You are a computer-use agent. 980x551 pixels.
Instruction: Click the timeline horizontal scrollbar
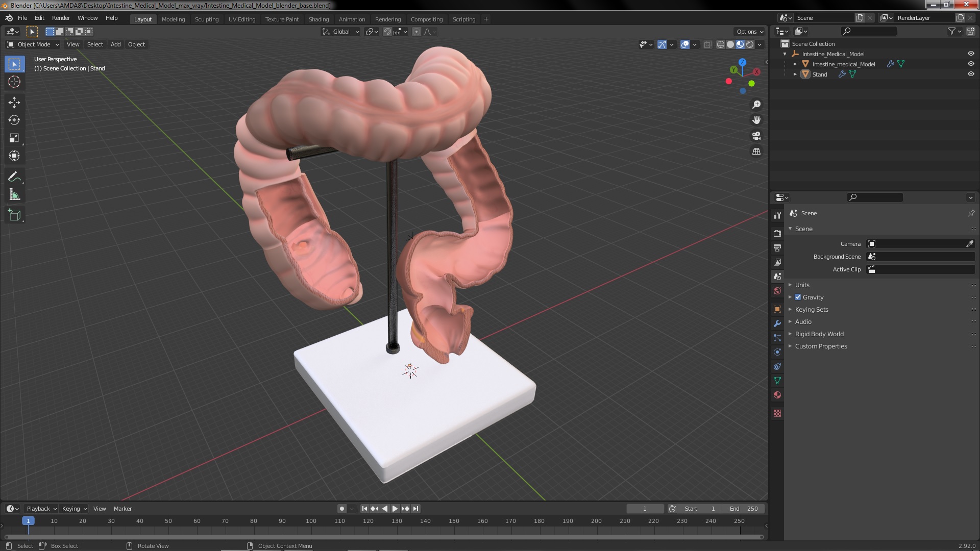[383, 537]
